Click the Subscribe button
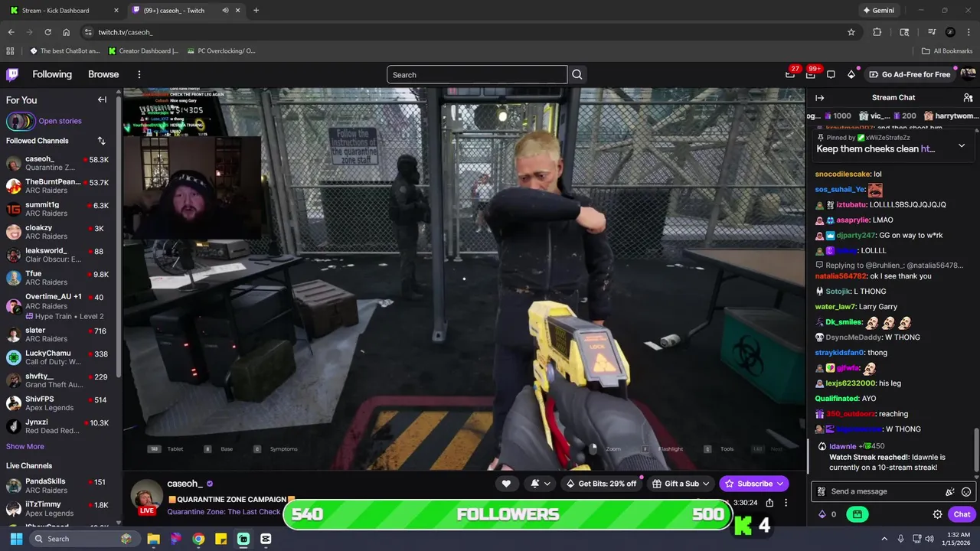This screenshot has height=551, width=980. point(754,484)
